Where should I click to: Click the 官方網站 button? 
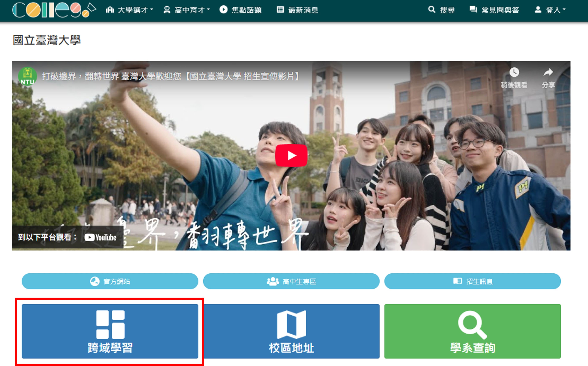pyautogui.click(x=110, y=281)
